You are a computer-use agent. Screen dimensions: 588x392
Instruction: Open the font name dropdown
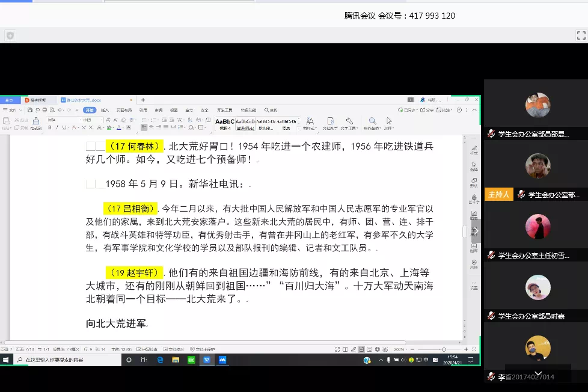[79, 120]
